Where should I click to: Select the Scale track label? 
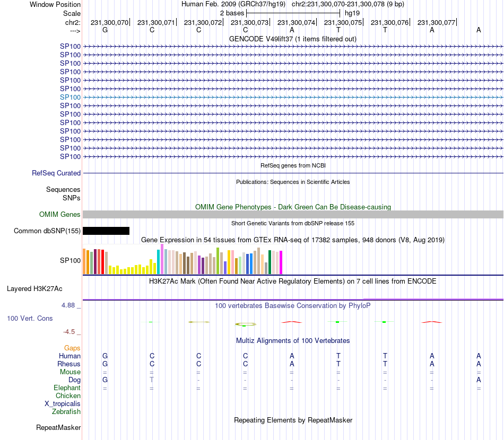(x=72, y=13)
